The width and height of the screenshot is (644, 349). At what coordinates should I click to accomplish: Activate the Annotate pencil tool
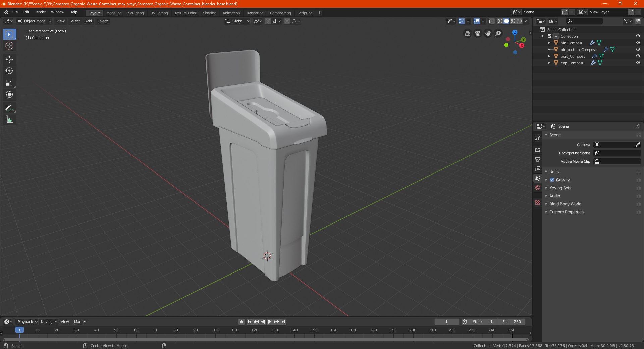pyautogui.click(x=9, y=108)
